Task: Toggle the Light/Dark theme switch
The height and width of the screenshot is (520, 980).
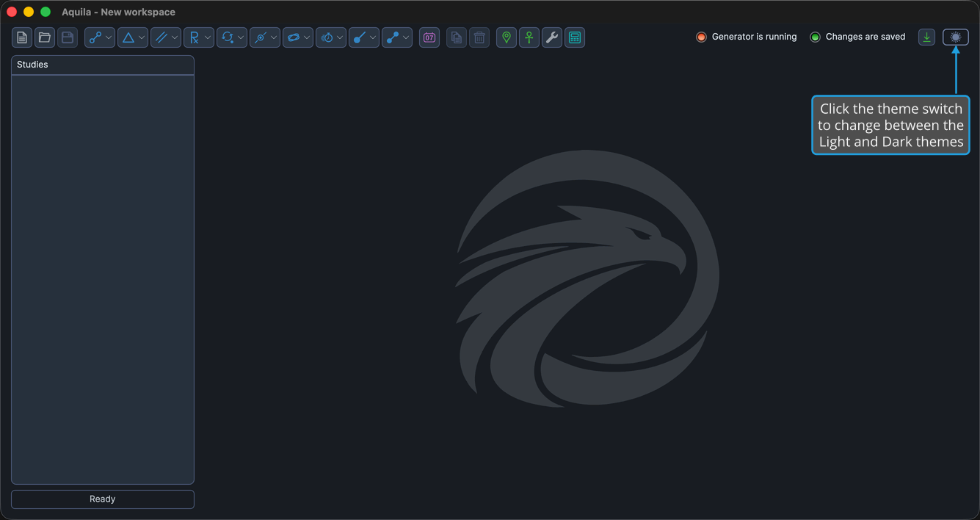Action: point(956,37)
